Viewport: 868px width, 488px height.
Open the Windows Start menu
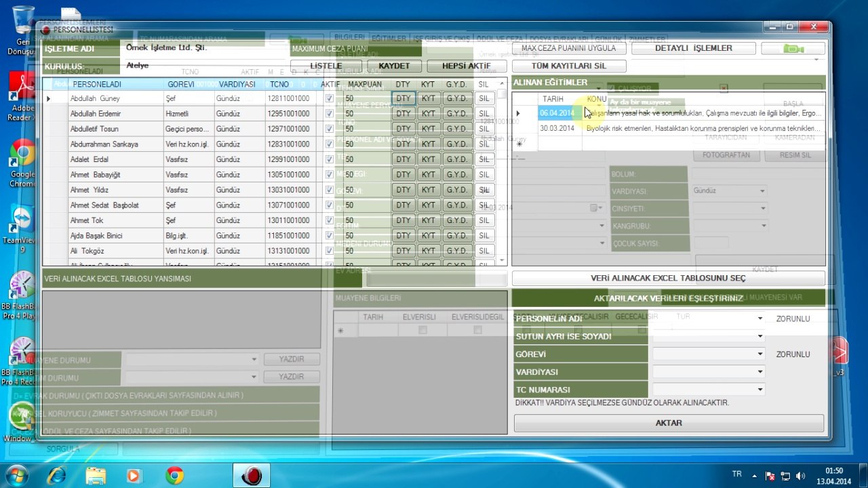tap(16, 475)
